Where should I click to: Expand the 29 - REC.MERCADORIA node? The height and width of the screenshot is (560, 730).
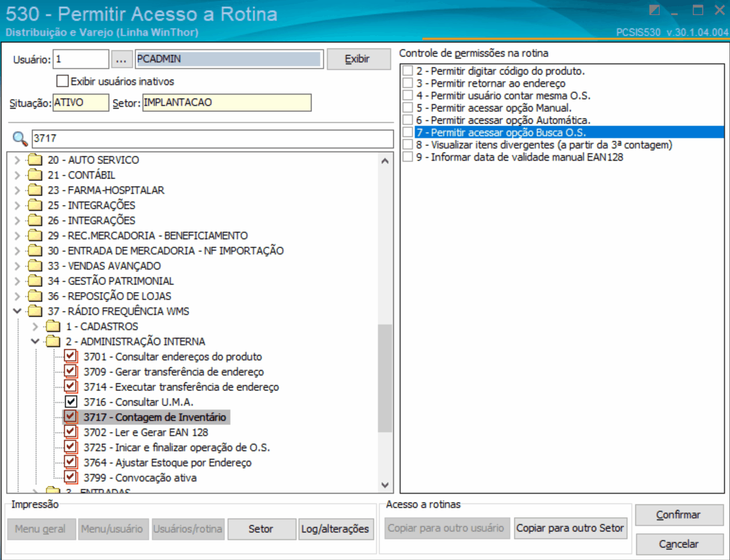[x=17, y=236]
